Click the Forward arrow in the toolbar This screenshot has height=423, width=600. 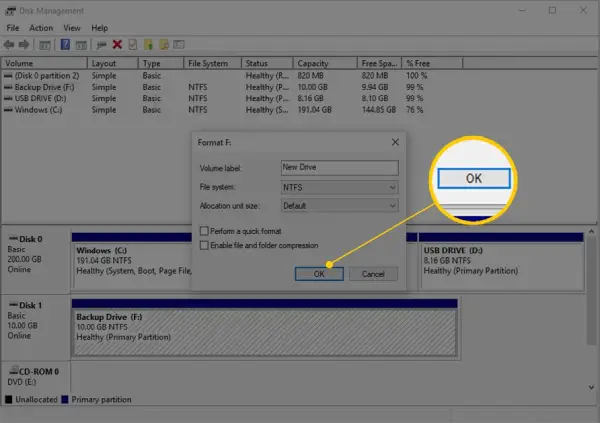tap(24, 45)
